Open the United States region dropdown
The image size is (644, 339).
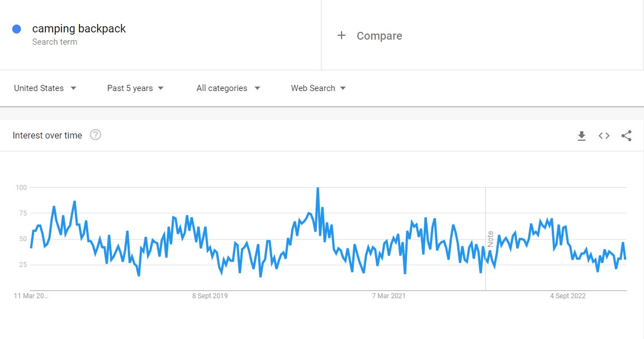45,88
